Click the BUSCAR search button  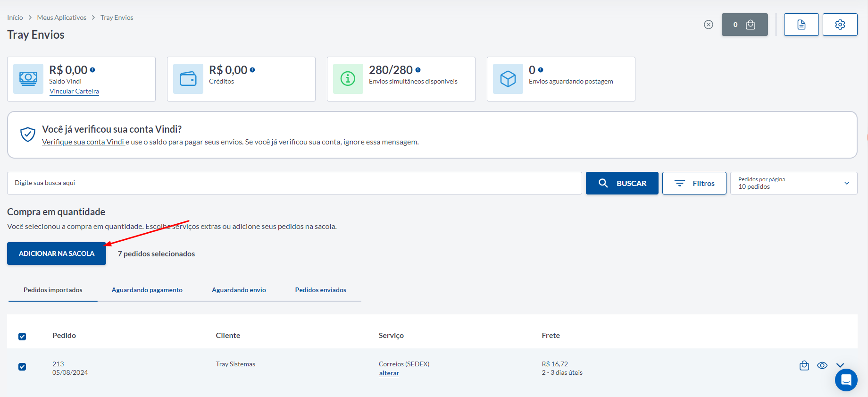point(622,183)
